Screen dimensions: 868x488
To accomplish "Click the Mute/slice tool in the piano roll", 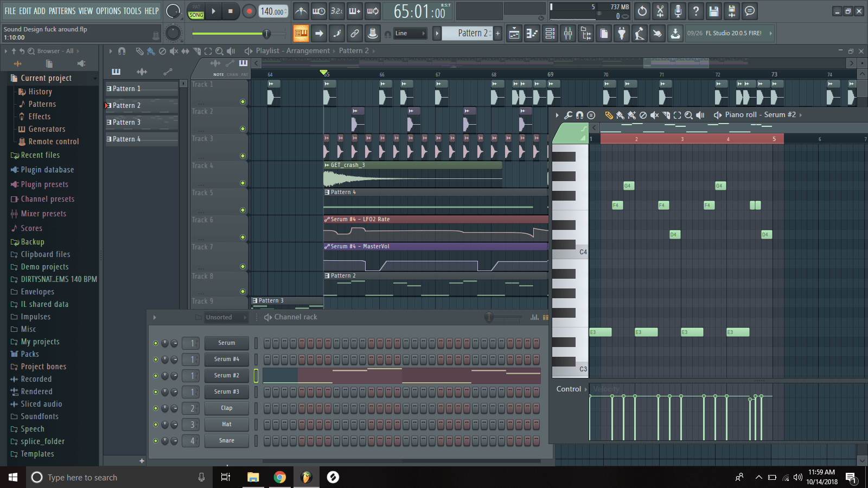I will coord(655,115).
